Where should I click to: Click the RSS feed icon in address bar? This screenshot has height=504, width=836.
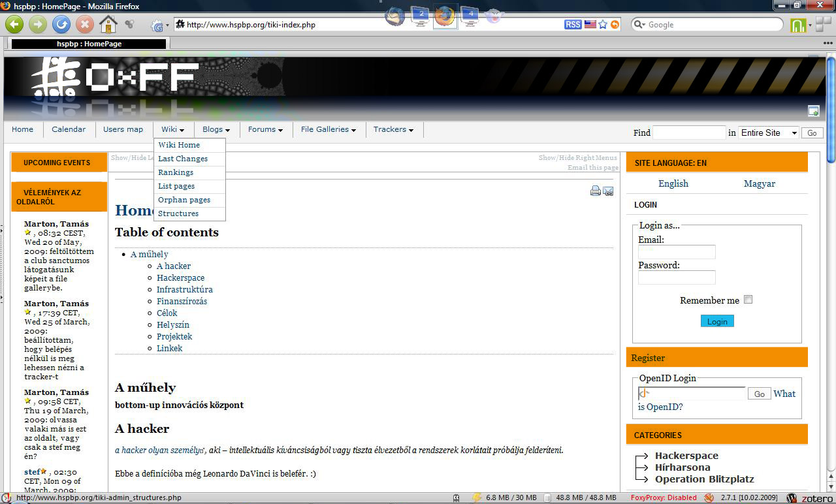click(573, 25)
